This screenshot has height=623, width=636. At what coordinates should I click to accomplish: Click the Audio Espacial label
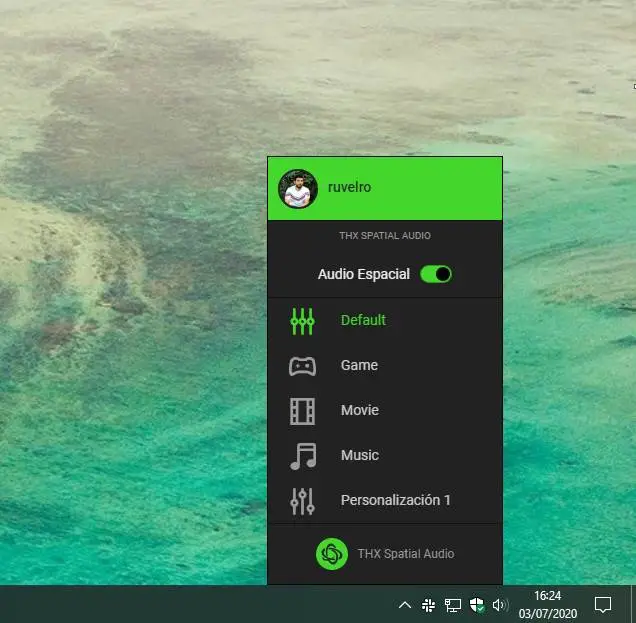pyautogui.click(x=363, y=274)
